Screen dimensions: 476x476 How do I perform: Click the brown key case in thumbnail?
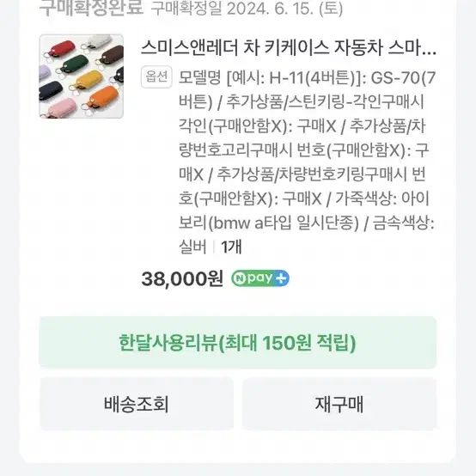(112, 55)
